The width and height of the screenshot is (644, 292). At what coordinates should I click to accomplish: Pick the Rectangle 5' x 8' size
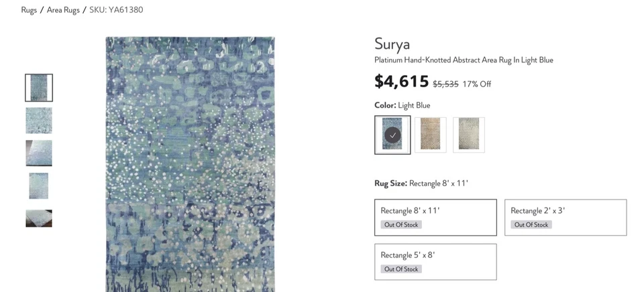point(435,261)
